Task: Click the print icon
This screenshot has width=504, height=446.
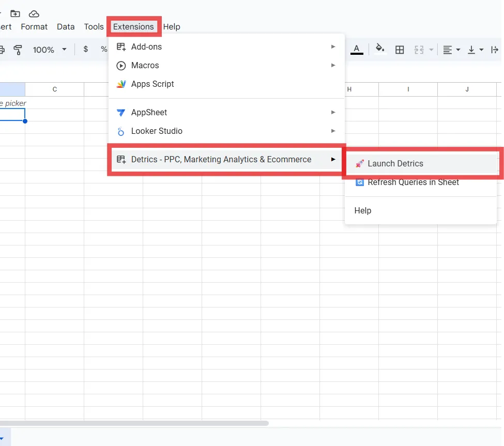Action: click(x=2, y=50)
